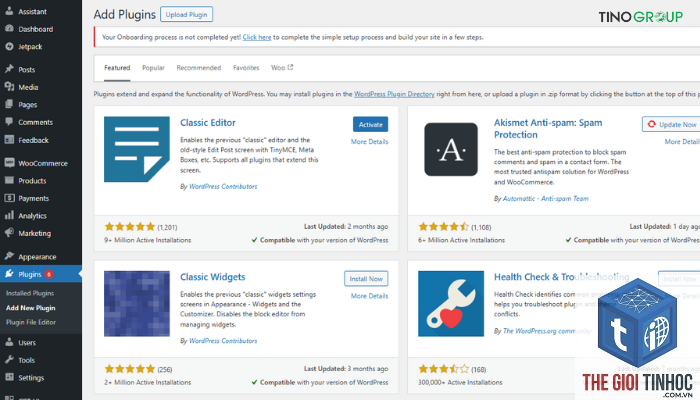This screenshot has height=400, width=700.
Task: Click the Analytics bar chart icon
Action: pyautogui.click(x=9, y=216)
